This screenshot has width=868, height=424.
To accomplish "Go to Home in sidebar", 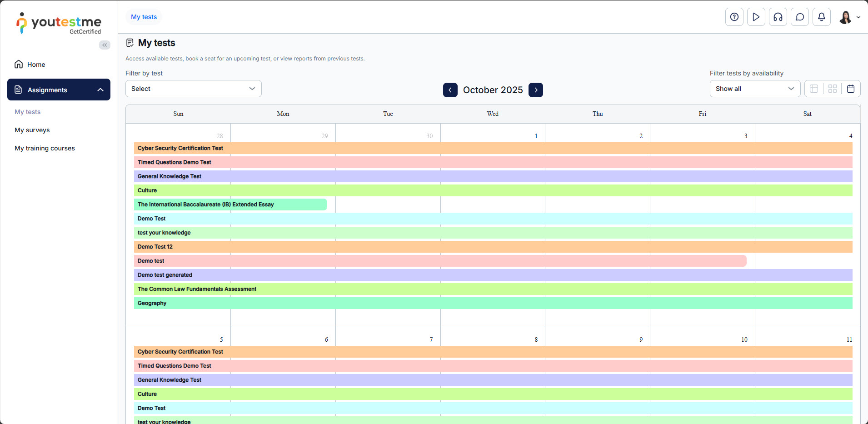I will point(36,65).
